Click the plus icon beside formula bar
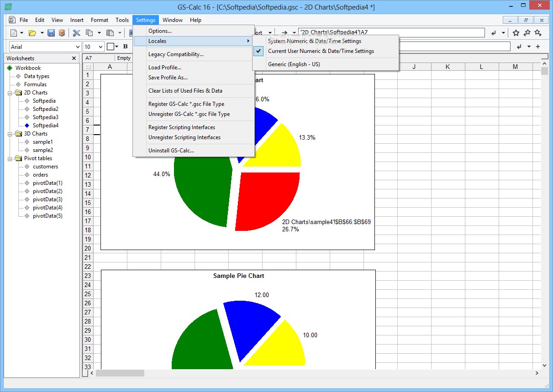553x392 pixels. click(538, 47)
